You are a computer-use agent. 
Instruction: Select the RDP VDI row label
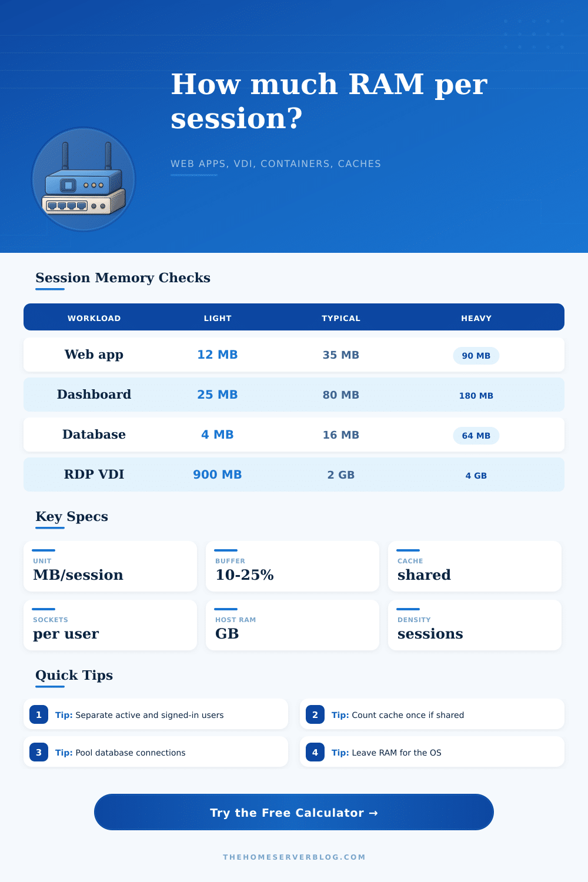pyautogui.click(x=94, y=475)
